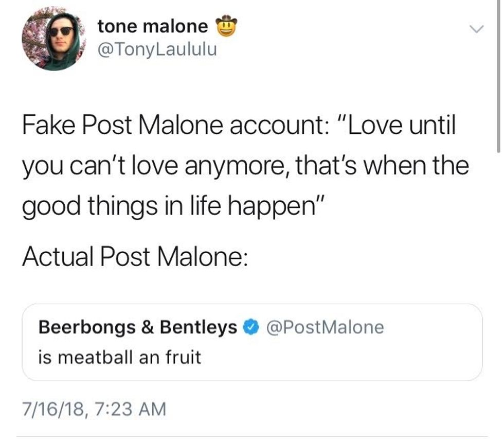
Task: Click the scrollbar on the right edge
Action: pos(498,77)
